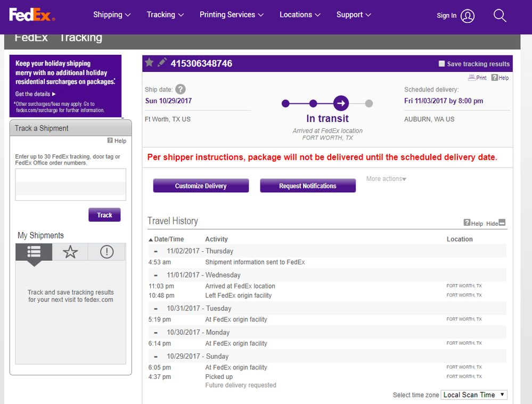Collapse the 10/31/2017 Tuesday group

[155, 309]
